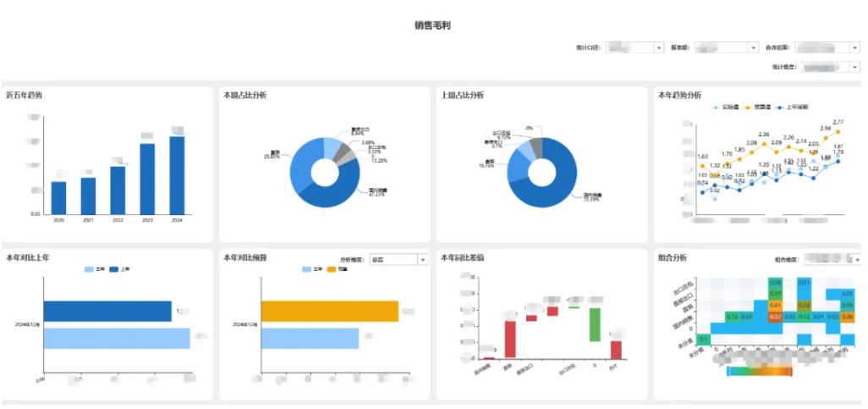Open the 统计口径 dropdown arrow

(x=659, y=48)
